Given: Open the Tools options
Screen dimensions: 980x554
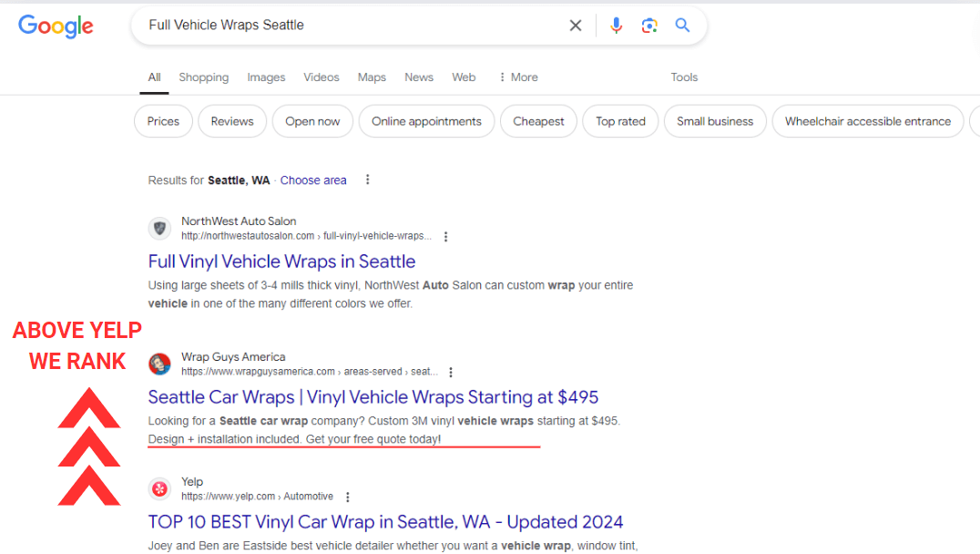Looking at the screenshot, I should pos(684,77).
